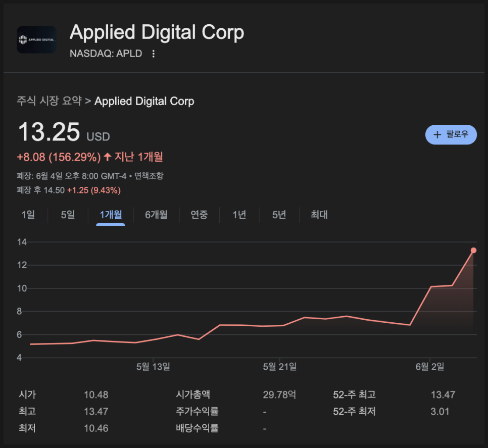Click the 52-주 최저 value 3.01
Screen dimensions: 488x448
tap(440, 412)
